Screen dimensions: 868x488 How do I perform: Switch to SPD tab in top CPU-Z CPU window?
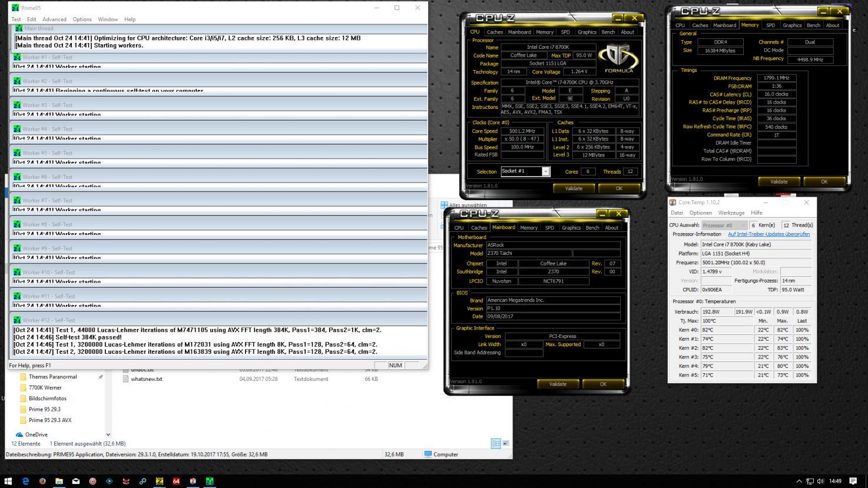coord(565,32)
